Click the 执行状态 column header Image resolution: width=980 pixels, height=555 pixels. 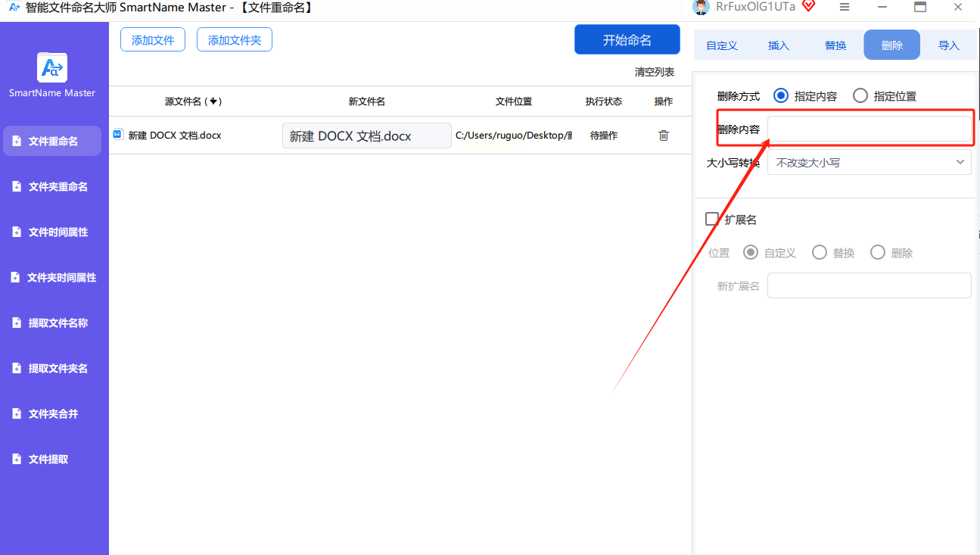click(x=604, y=101)
